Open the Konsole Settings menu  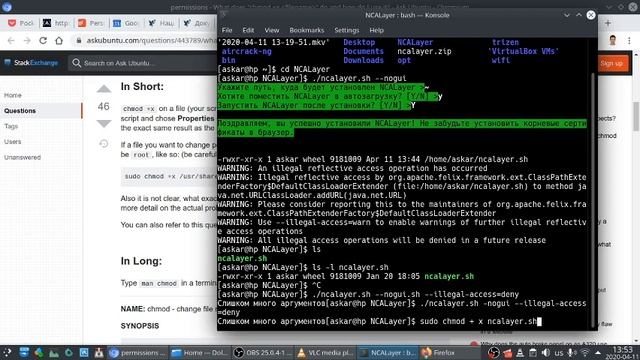(x=347, y=30)
